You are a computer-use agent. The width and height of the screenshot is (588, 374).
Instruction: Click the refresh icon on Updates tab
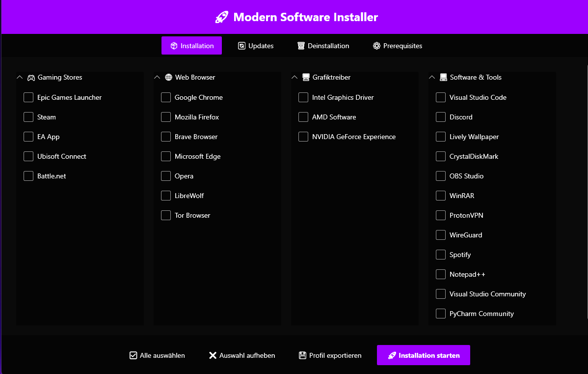242,46
